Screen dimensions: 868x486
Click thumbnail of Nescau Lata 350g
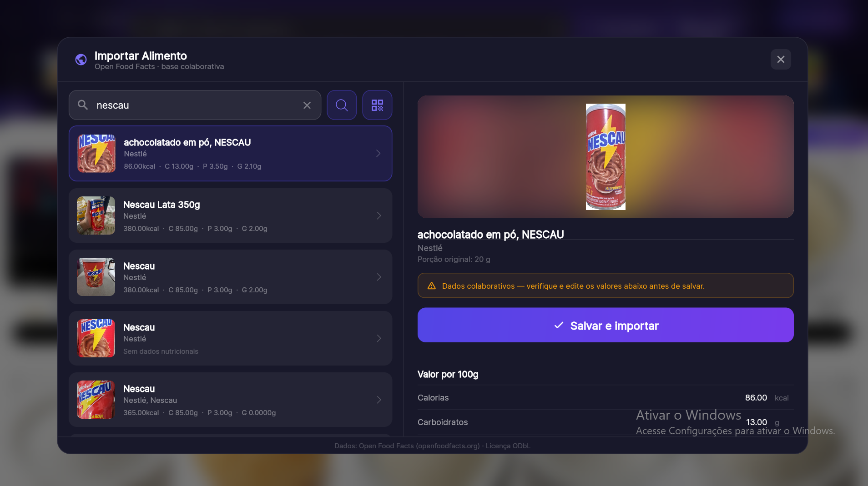click(96, 215)
